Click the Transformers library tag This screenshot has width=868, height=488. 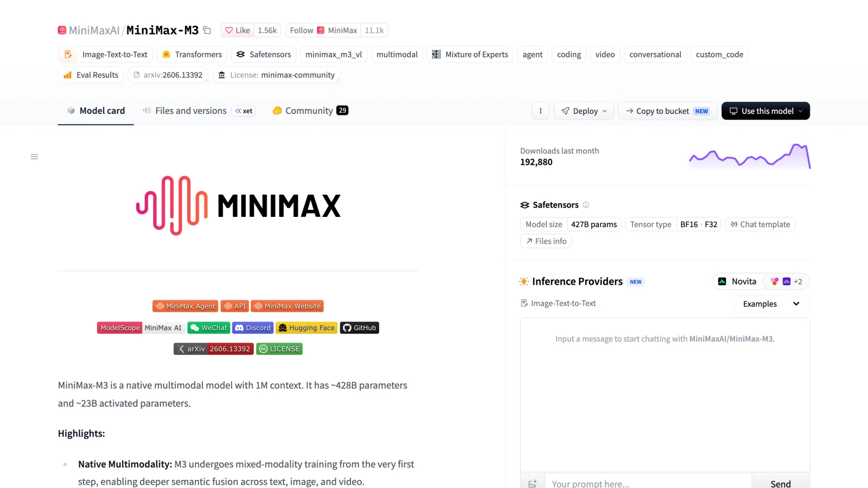click(193, 54)
